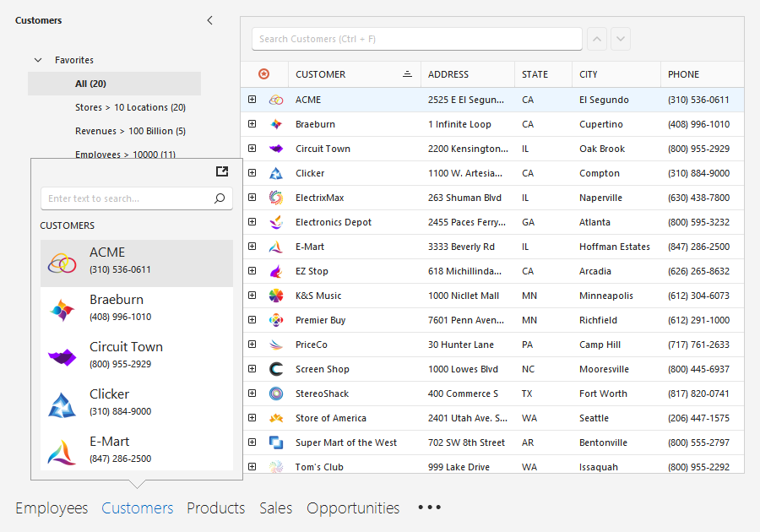The width and height of the screenshot is (760, 532).
Task: Sort by the ADDRESS column header
Action: (x=468, y=74)
